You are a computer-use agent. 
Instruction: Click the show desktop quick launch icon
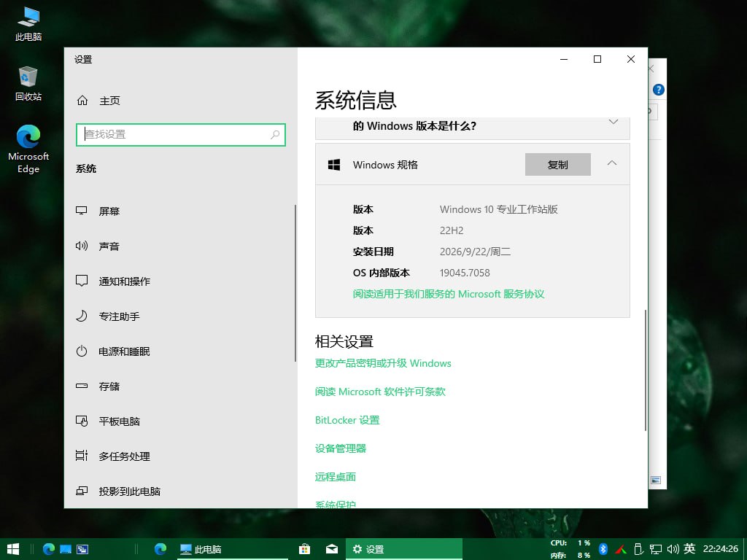(x=66, y=549)
